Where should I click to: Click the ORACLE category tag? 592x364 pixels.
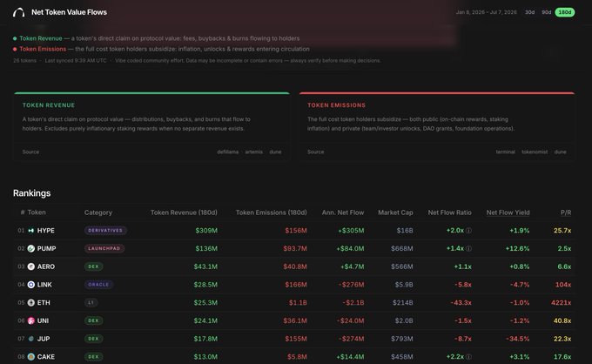coord(98,285)
